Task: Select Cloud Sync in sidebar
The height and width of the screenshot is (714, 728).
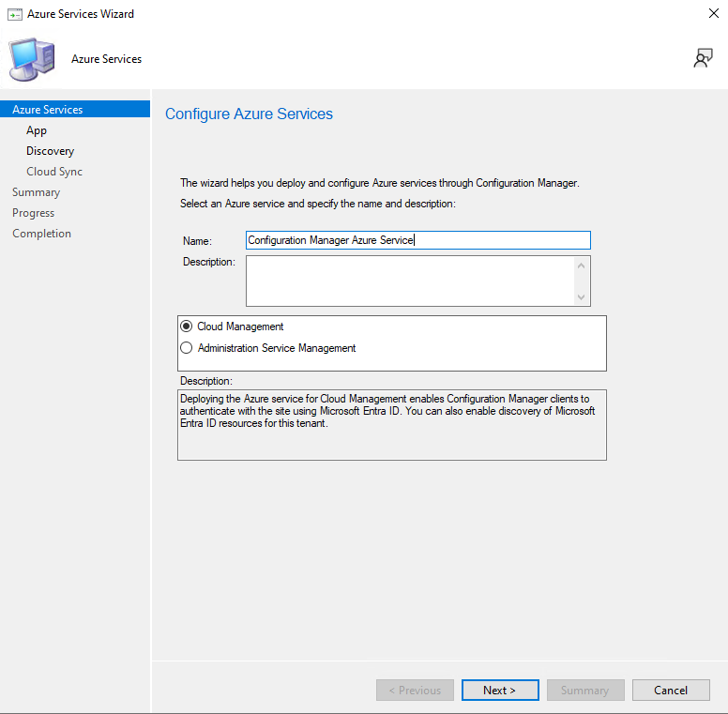Action: [54, 172]
